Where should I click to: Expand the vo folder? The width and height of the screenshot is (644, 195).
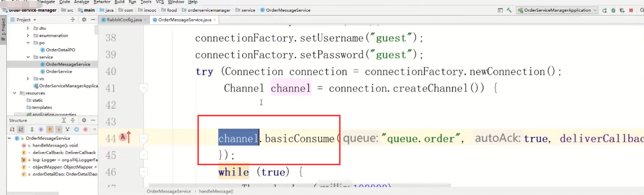tap(28, 78)
